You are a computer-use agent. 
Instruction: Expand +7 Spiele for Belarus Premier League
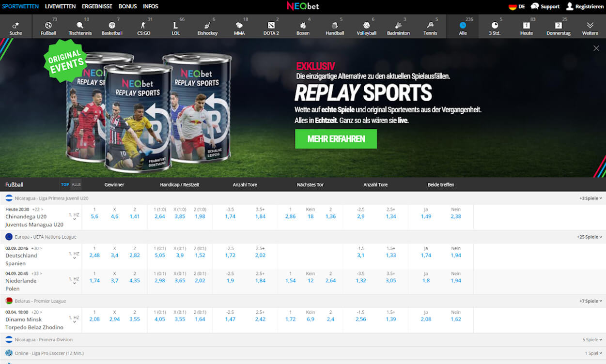click(590, 301)
